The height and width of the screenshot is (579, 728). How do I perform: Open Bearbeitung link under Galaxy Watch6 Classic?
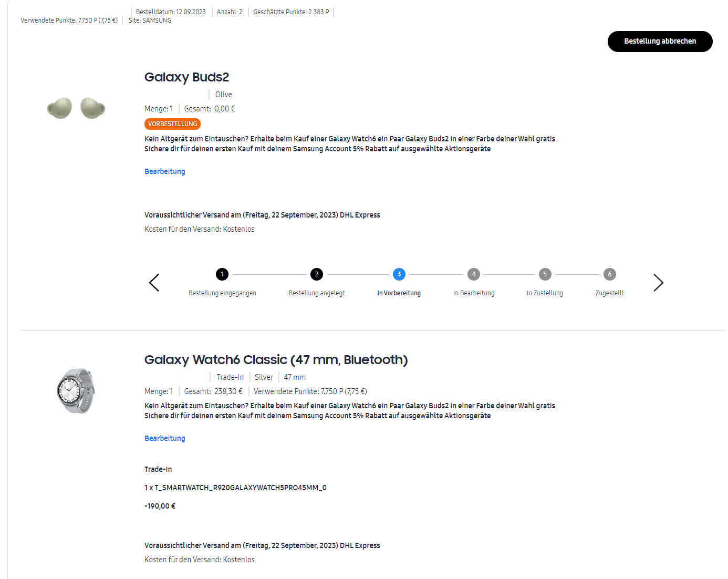165,438
